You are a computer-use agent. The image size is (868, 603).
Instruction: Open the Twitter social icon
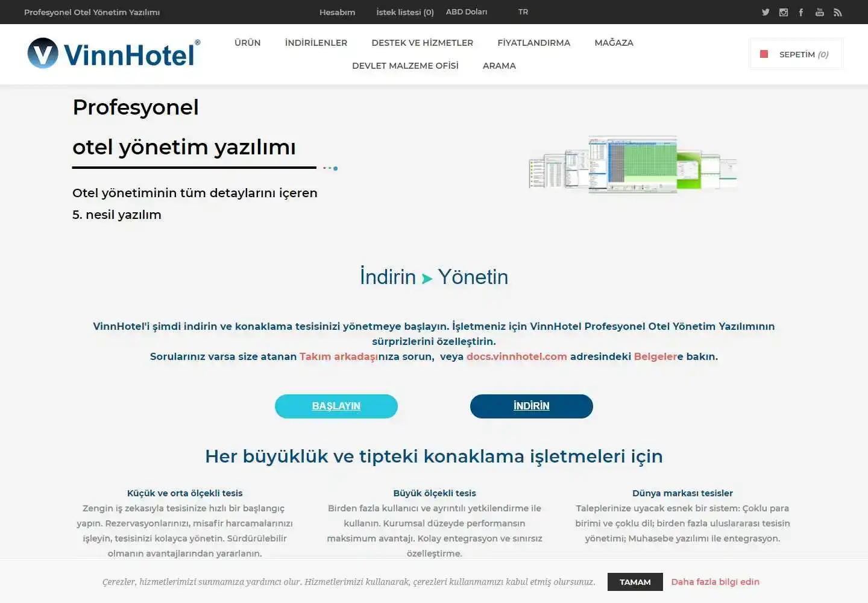coord(766,12)
